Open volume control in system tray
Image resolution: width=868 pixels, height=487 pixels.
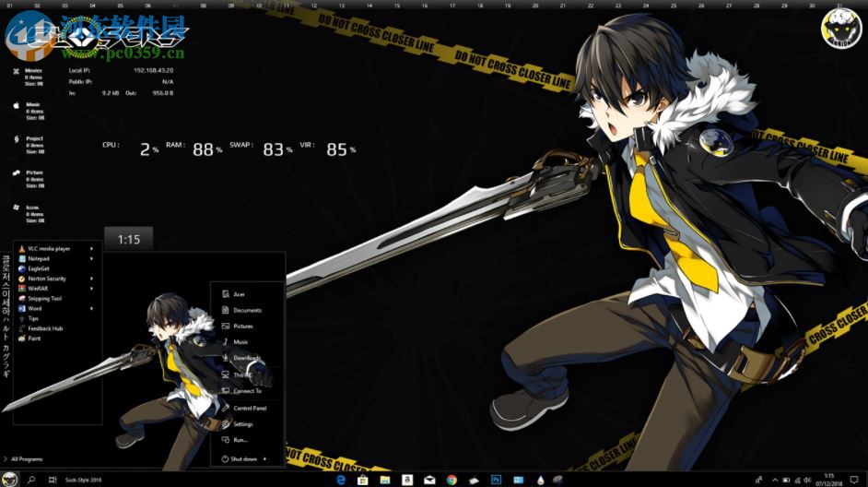click(807, 480)
